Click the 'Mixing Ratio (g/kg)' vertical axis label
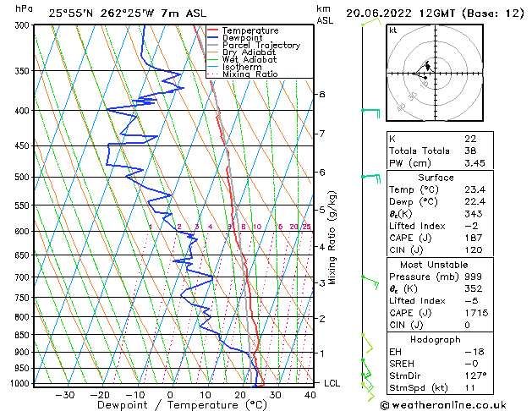Screen dimensions: 532x411 [332, 238]
